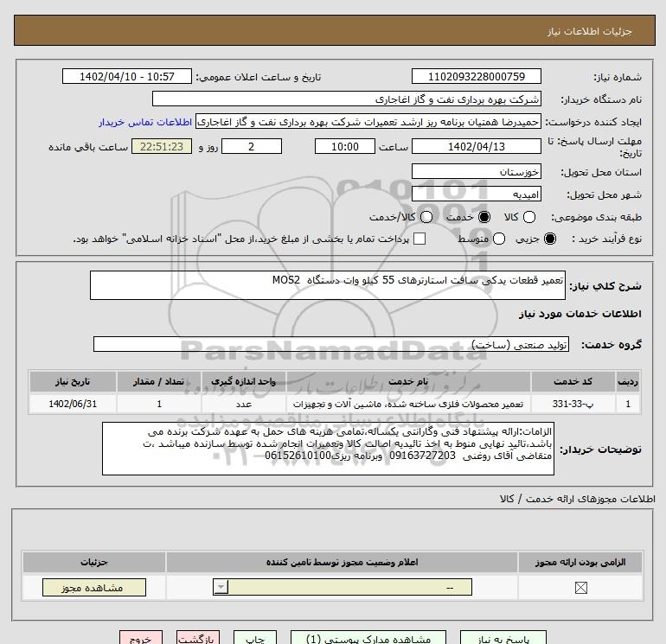Click the نام خدمت column header
666x644 pixels.
click(x=408, y=381)
